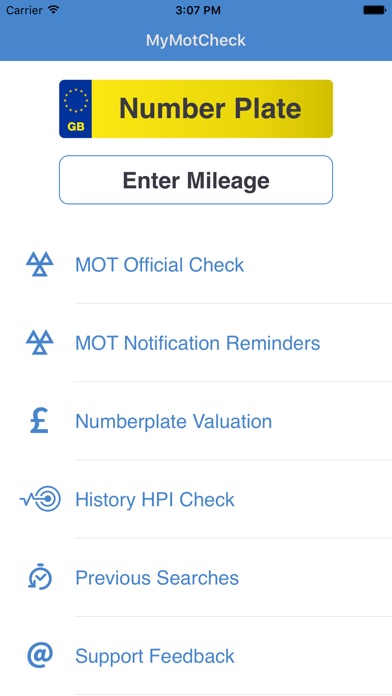Tap the 3:07 PM clock in status bar
The height and width of the screenshot is (696, 392).
coord(198,10)
